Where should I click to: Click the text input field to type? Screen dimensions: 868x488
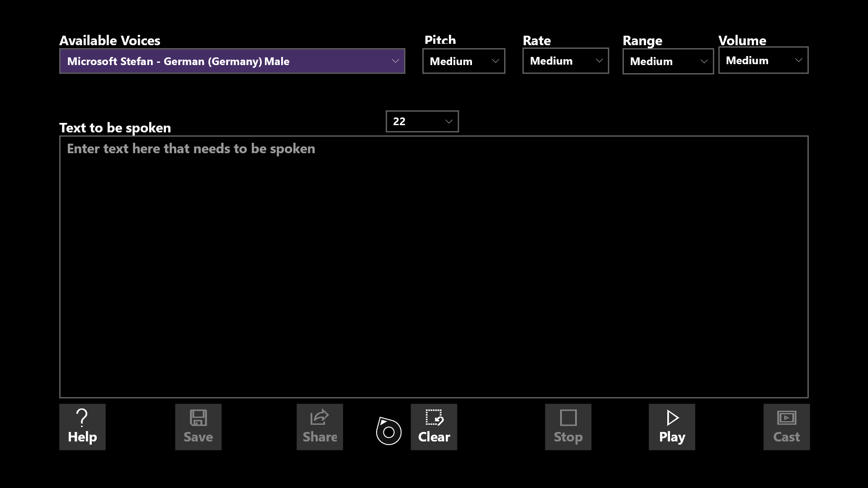click(x=434, y=267)
